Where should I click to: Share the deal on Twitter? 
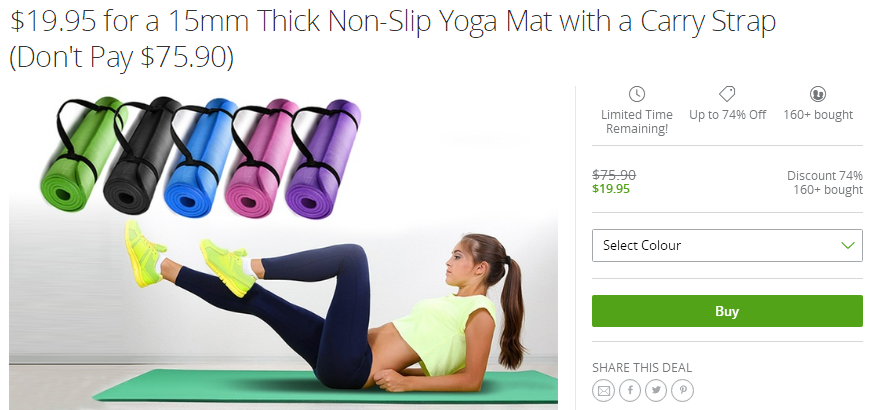click(656, 391)
